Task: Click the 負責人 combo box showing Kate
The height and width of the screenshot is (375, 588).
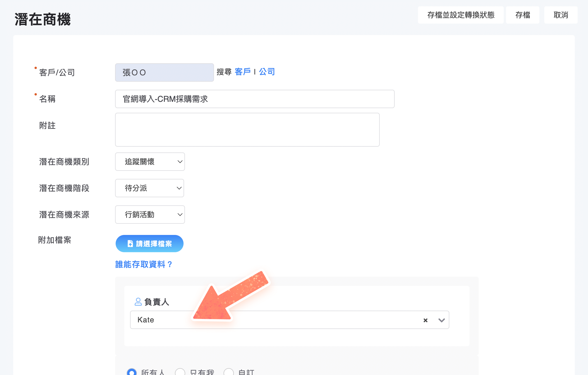Action: [x=289, y=320]
